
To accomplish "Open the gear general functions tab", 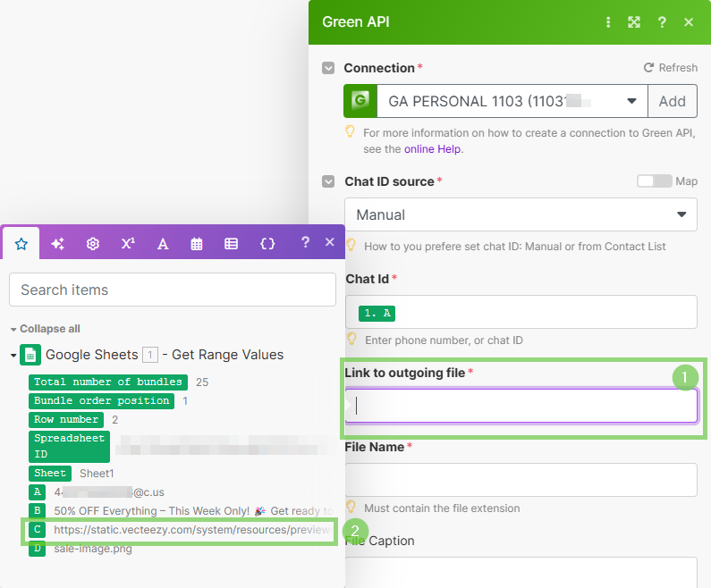I will pos(92,243).
